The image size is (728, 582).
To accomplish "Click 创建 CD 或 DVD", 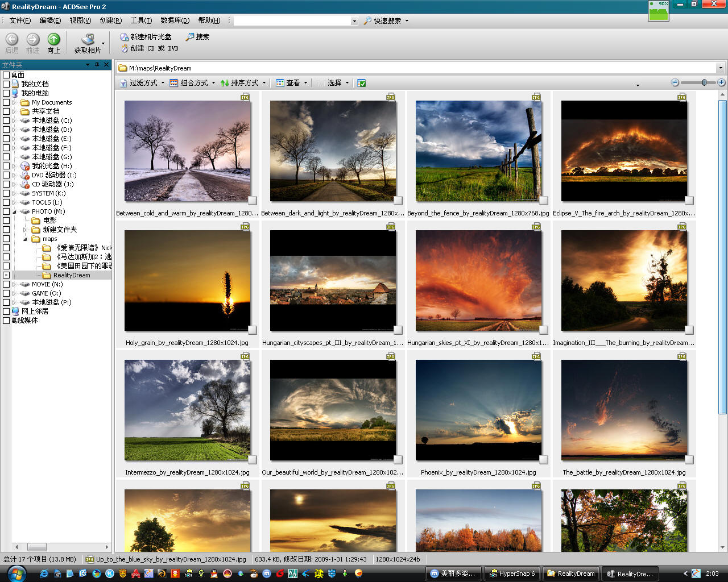I will click(149, 48).
